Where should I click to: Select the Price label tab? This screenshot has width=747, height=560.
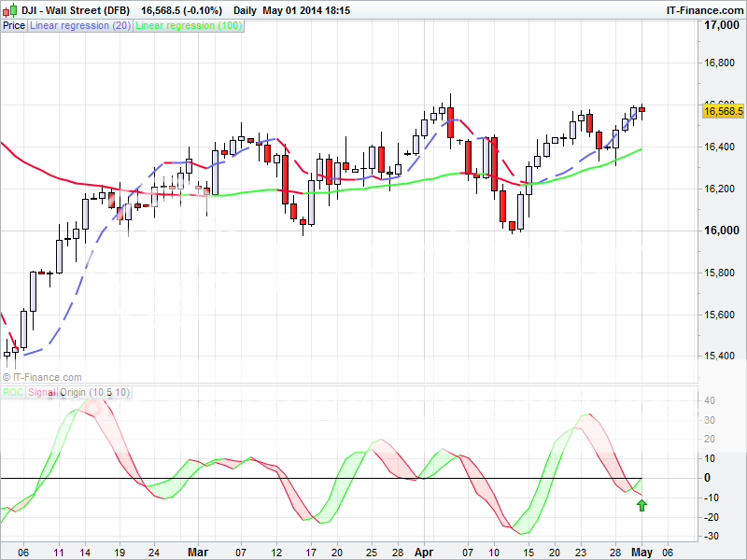point(14,26)
